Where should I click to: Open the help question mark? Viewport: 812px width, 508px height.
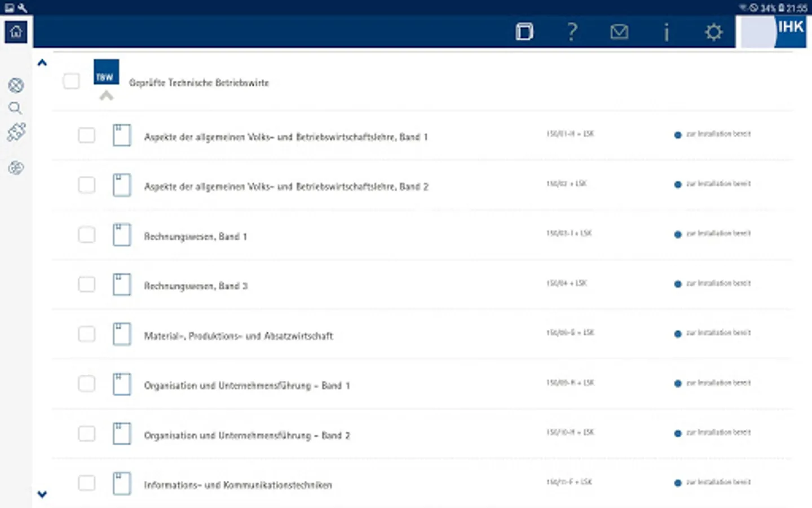coord(572,32)
